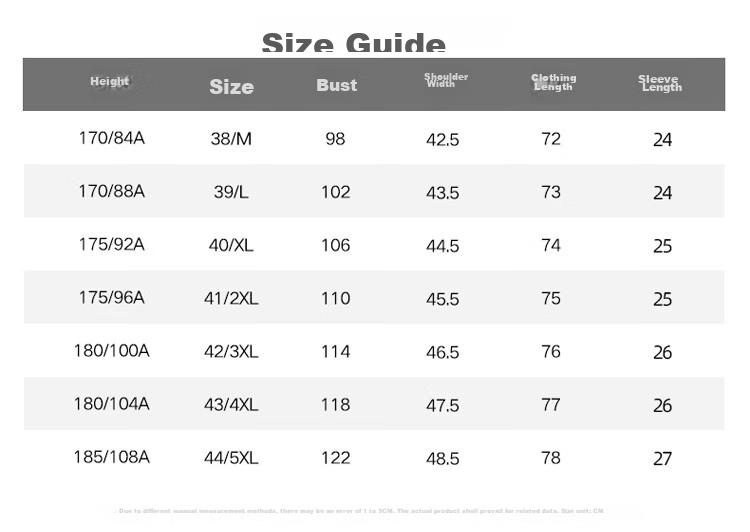The height and width of the screenshot is (532, 750).
Task: Click the Shoulder Width header
Action: point(446,80)
